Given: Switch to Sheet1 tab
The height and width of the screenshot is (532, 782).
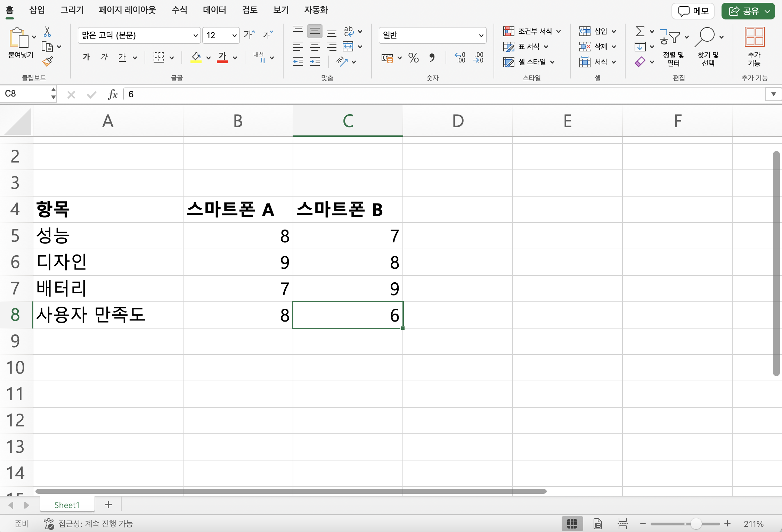Looking at the screenshot, I should [67, 505].
